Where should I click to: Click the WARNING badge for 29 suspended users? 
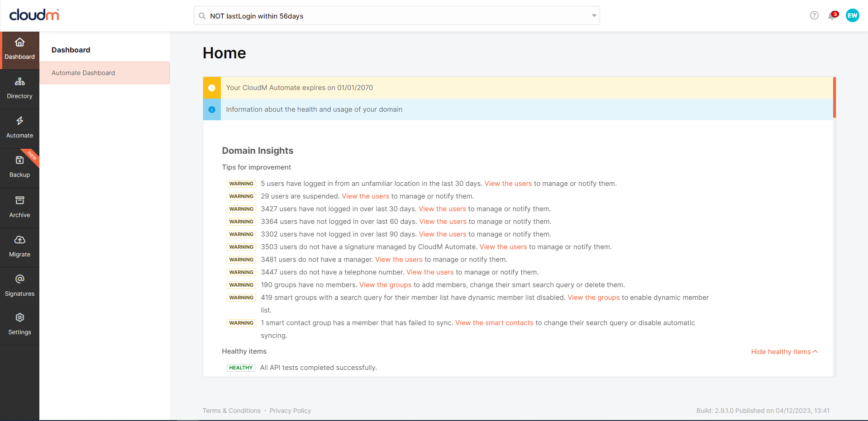click(x=241, y=196)
